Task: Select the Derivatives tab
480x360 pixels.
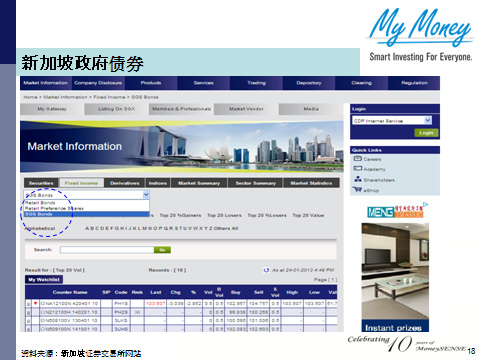Action: [125, 183]
